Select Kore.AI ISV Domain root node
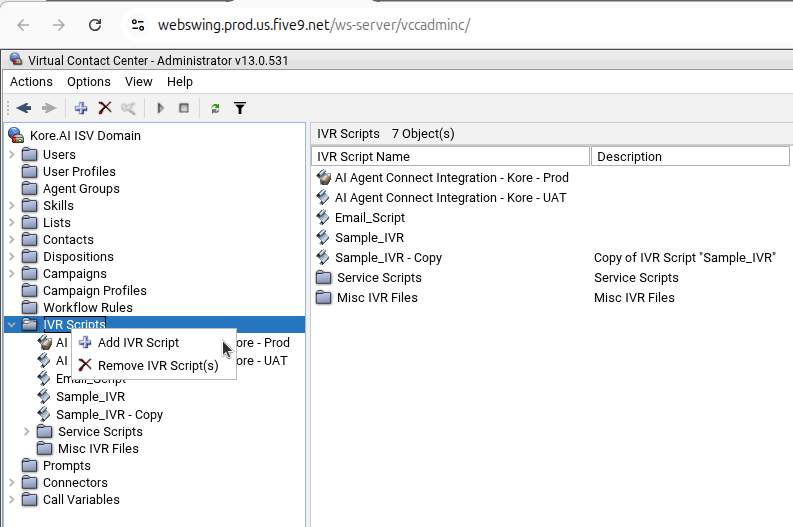 coord(85,136)
